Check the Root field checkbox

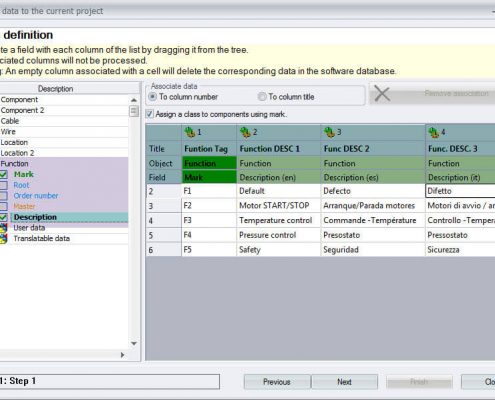coord(3,185)
